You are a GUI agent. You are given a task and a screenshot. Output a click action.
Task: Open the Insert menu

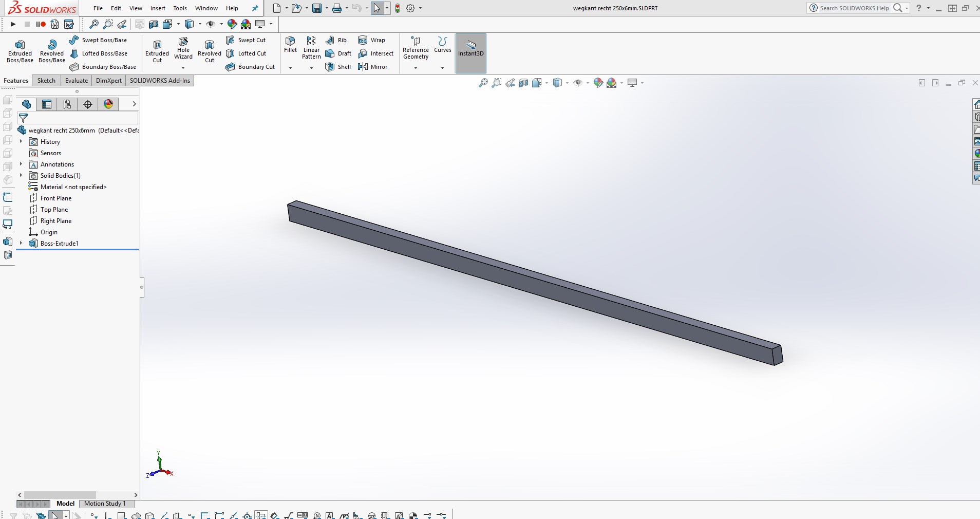158,8
